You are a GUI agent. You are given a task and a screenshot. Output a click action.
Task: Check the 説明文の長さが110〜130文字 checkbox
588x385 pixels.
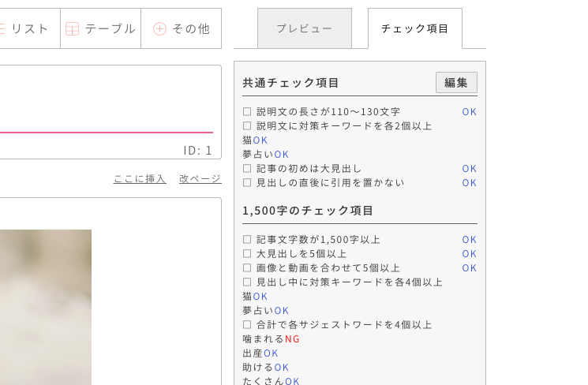coord(247,112)
